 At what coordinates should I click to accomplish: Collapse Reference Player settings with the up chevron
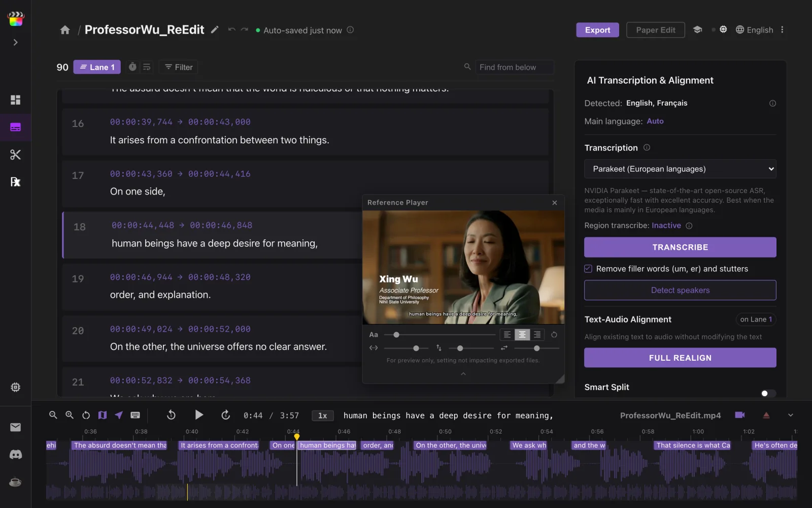[463, 374]
